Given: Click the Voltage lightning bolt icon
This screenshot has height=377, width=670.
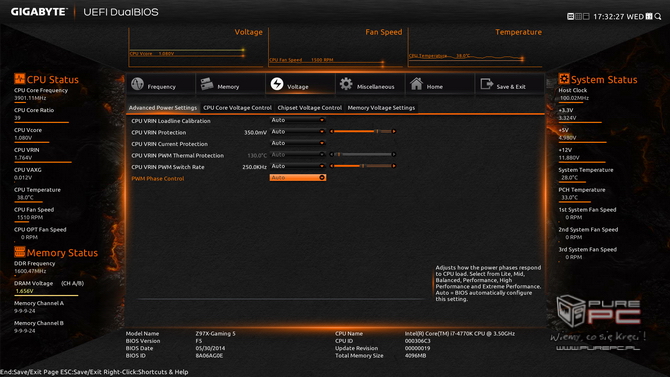Looking at the screenshot, I should click(277, 83).
